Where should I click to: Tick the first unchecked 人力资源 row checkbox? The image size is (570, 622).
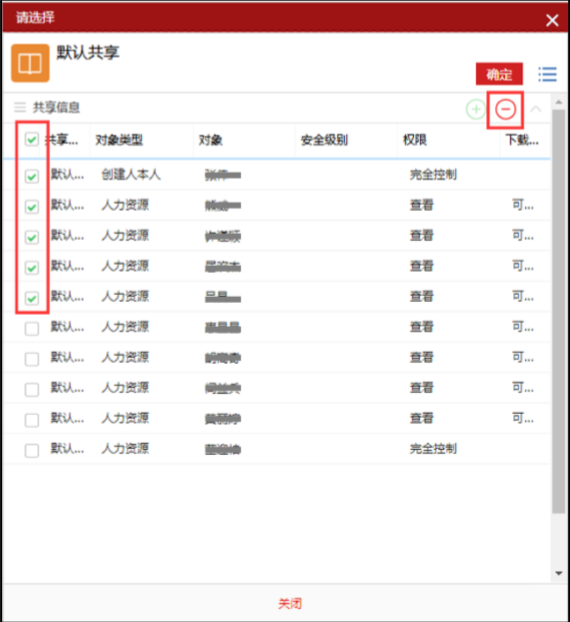(32, 328)
